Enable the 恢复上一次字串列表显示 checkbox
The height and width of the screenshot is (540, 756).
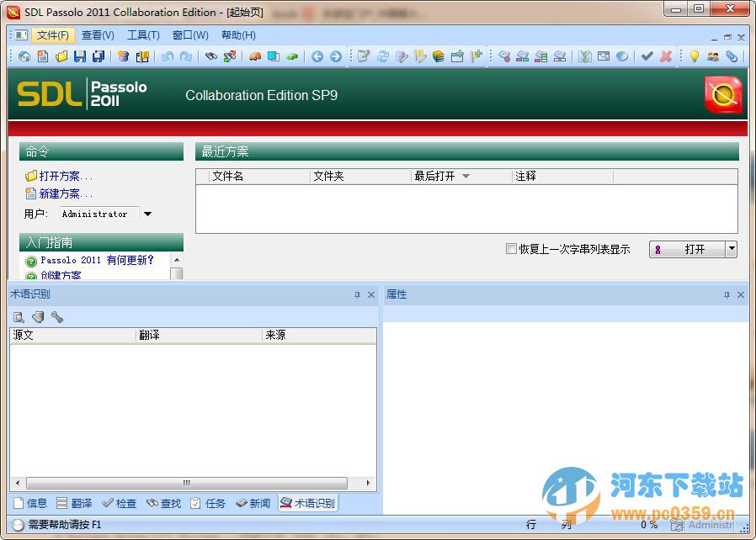[x=511, y=247]
